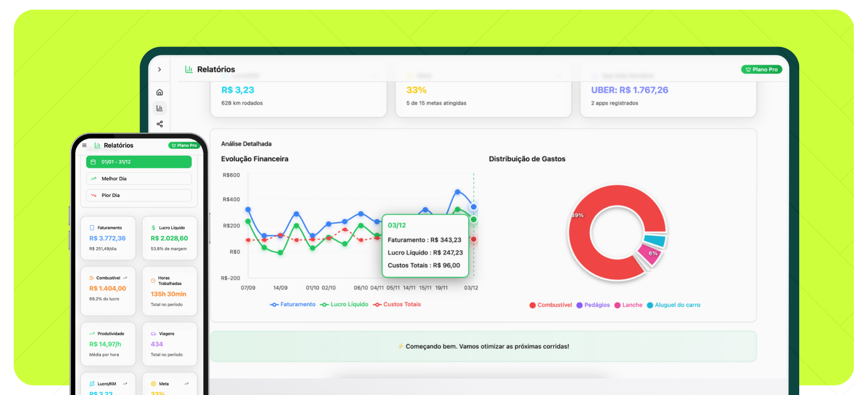Click the "Distribuição de Gastos" chart title
Image resolution: width=868 pixels, height=395 pixels.
pyautogui.click(x=527, y=159)
